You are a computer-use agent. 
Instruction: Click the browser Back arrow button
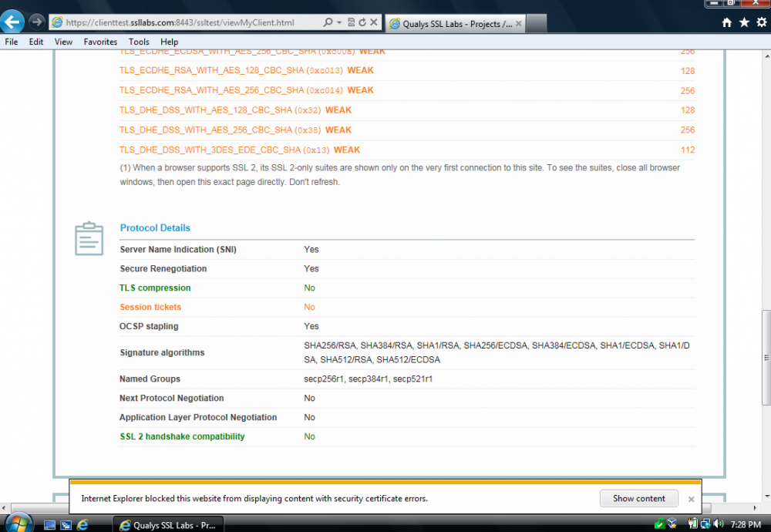coord(13,21)
